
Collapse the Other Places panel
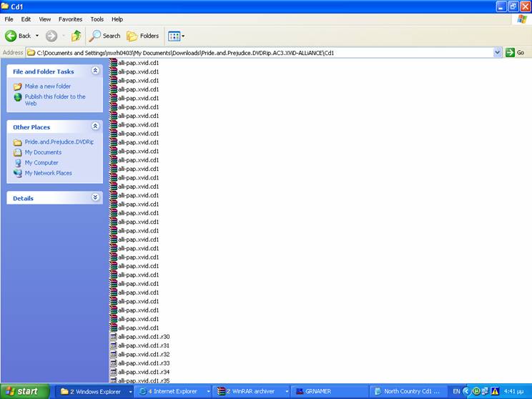(95, 127)
